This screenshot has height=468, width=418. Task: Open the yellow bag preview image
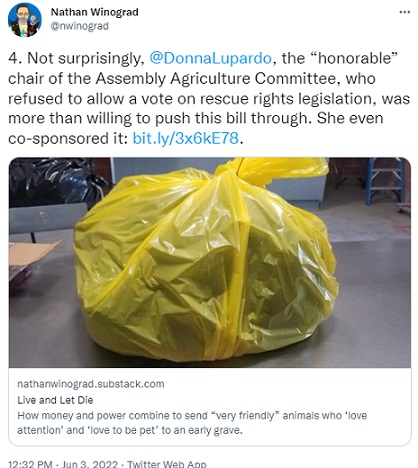[x=210, y=263]
